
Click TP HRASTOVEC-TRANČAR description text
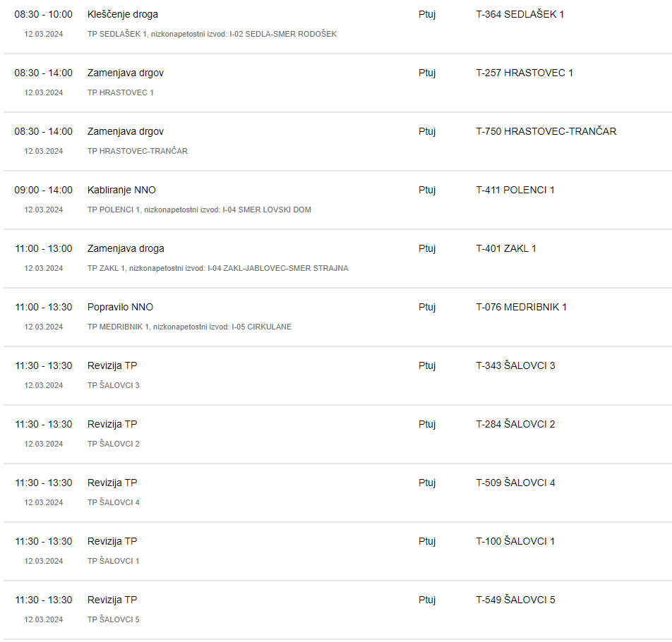[x=138, y=151]
